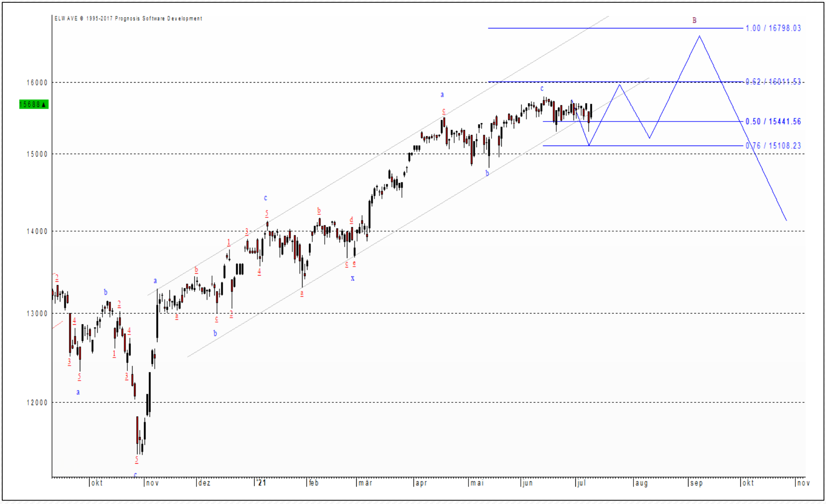Click the 12000 price axis label
This screenshot has height=504, width=826.
[x=37, y=403]
